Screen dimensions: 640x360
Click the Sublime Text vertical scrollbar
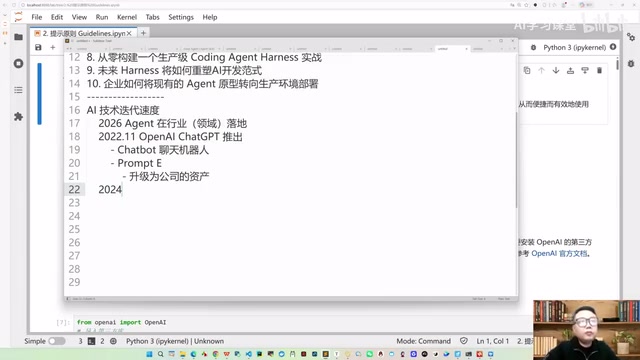[x=517, y=159]
